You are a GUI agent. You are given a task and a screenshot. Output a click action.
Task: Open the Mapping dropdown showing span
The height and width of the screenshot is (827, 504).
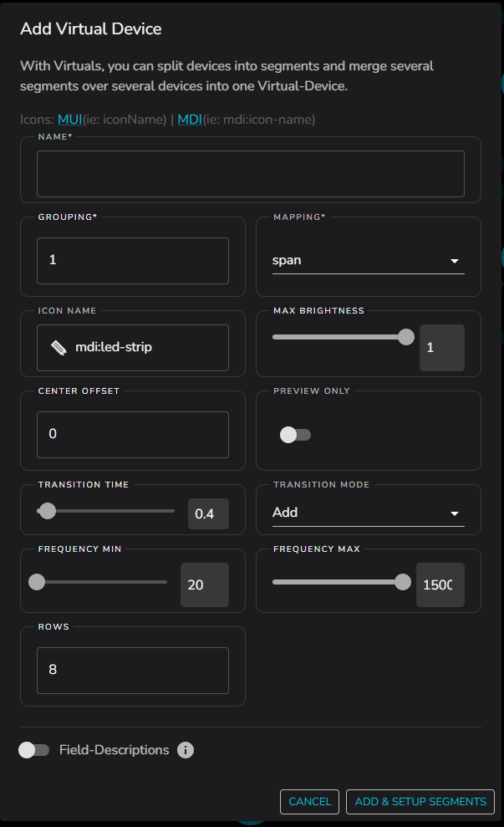point(368,261)
